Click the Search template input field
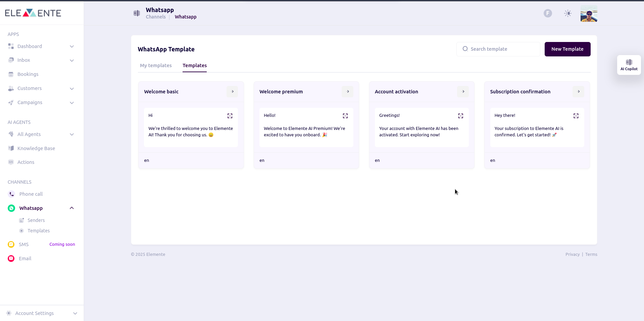 pos(498,49)
